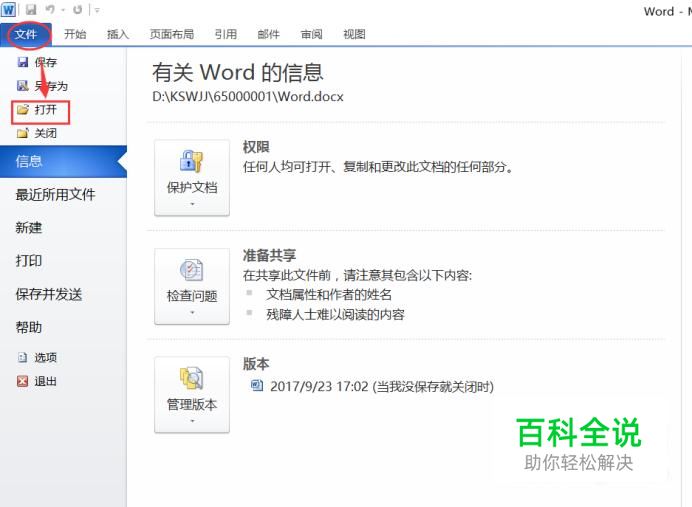The image size is (692, 507).
Task: Expand the 保护文档 dropdown arrow
Action: coord(192,204)
